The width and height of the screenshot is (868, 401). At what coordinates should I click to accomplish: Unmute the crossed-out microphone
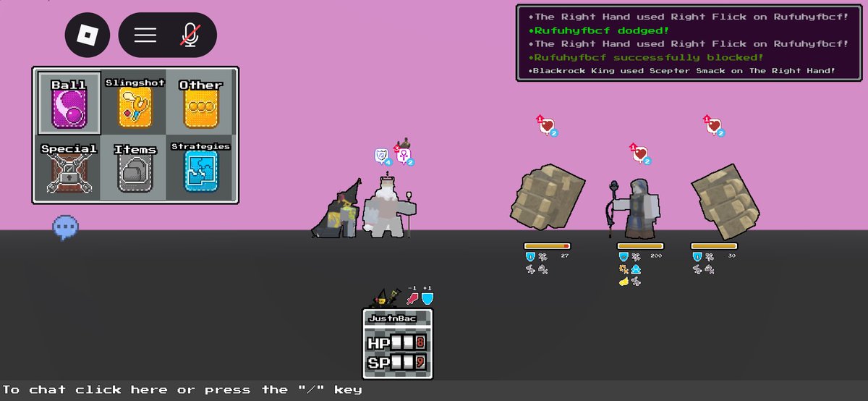190,35
